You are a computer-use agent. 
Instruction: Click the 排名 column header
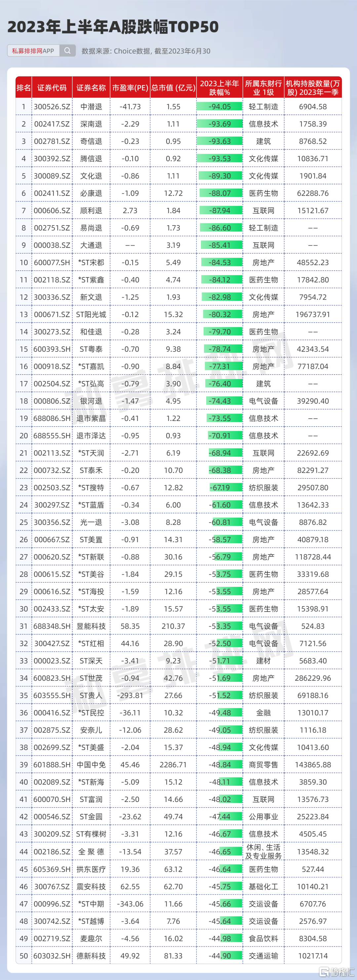click(23, 87)
